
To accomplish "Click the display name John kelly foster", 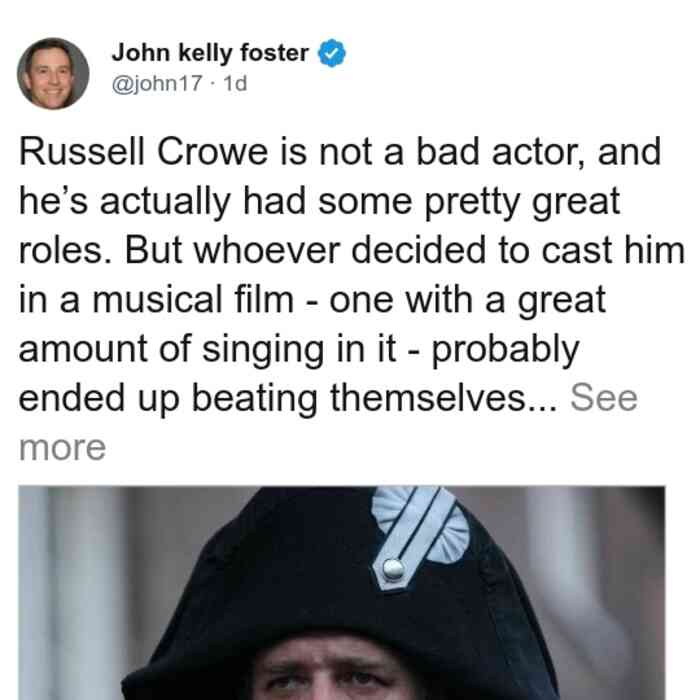I will 210,53.
